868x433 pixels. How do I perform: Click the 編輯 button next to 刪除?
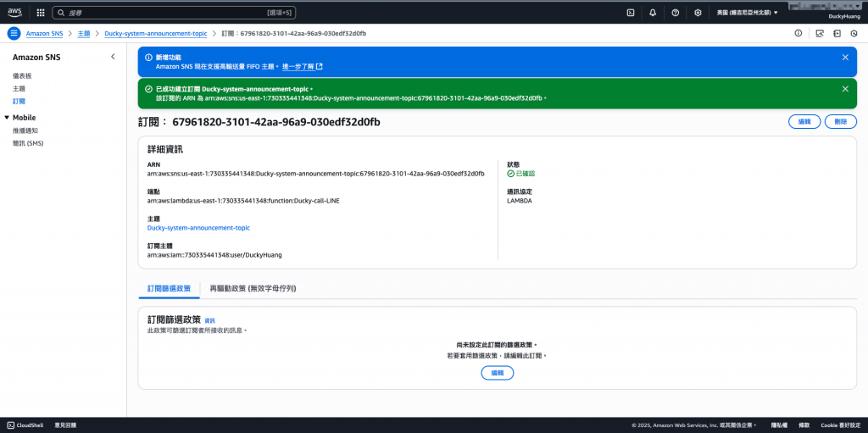click(804, 122)
